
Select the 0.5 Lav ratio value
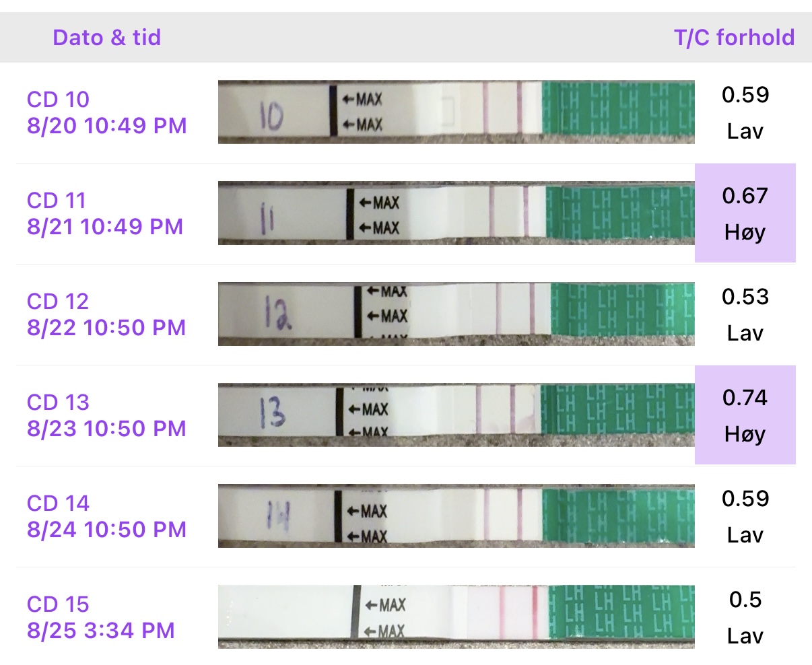tap(745, 617)
